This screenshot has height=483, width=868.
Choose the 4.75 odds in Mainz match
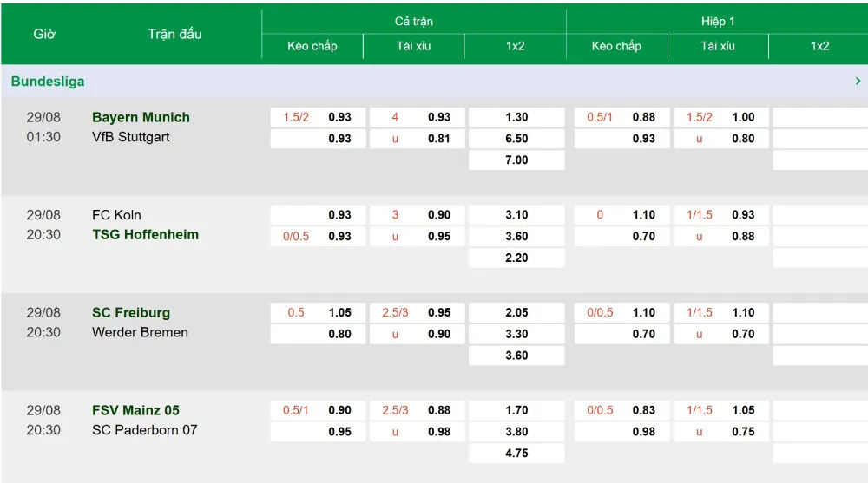[516, 454]
